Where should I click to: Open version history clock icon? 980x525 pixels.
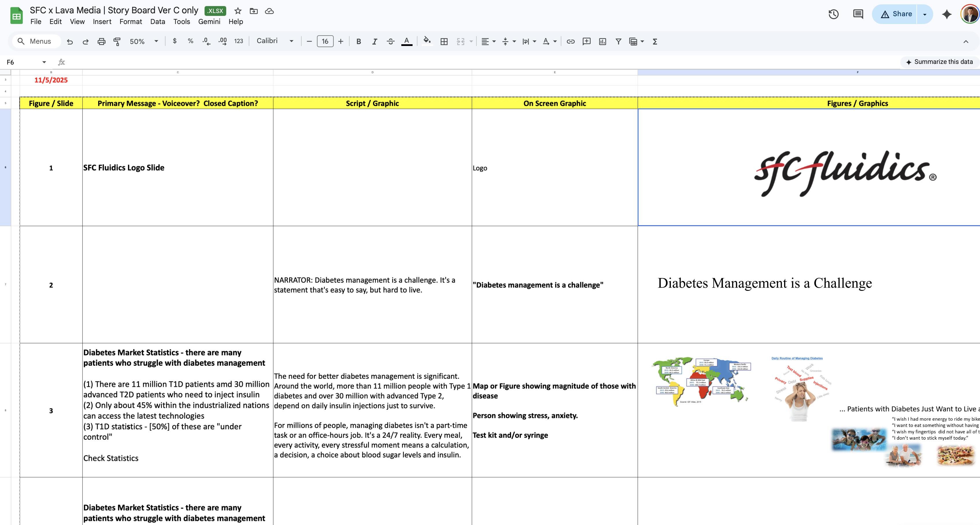[833, 14]
